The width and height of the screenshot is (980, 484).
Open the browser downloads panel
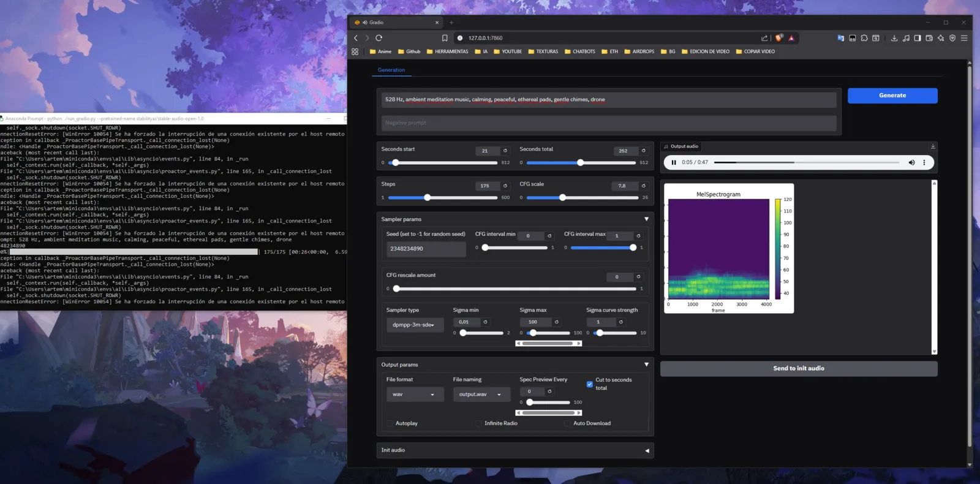894,38
